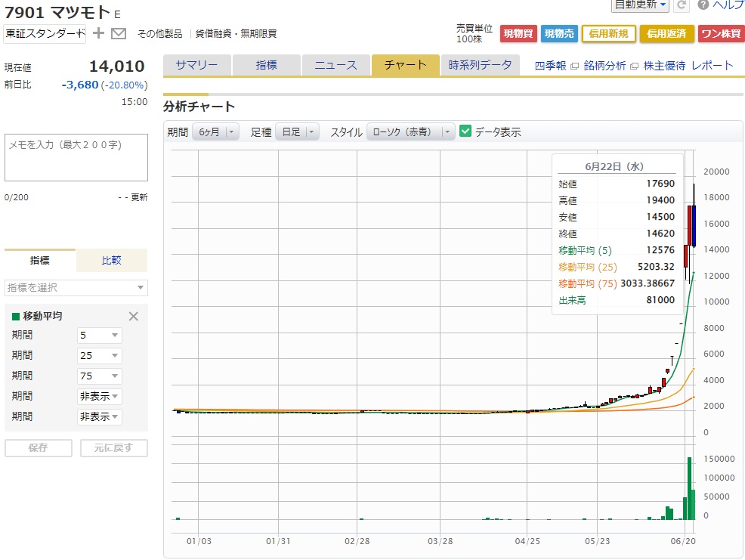Click the memo 更新 link
The image size is (745, 560).
click(x=139, y=197)
